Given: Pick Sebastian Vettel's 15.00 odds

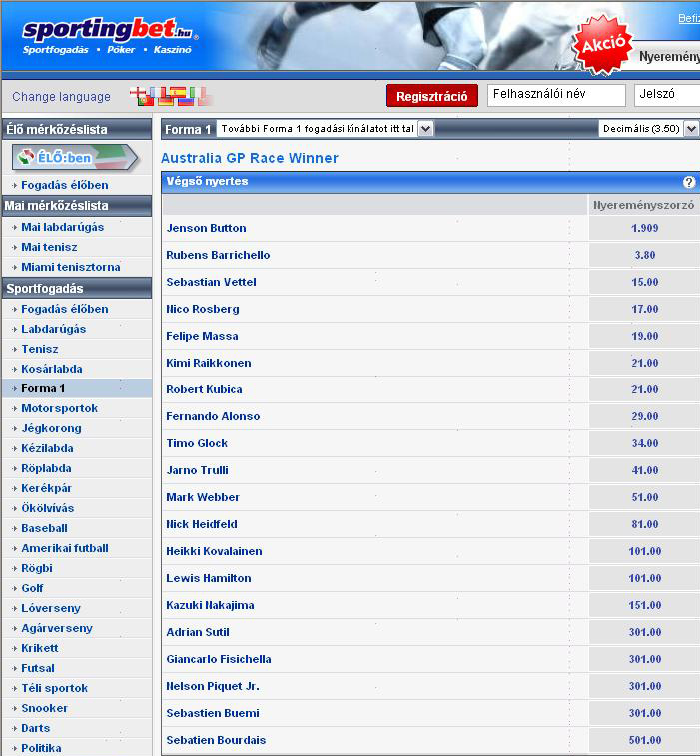Looking at the screenshot, I should coord(644,282).
